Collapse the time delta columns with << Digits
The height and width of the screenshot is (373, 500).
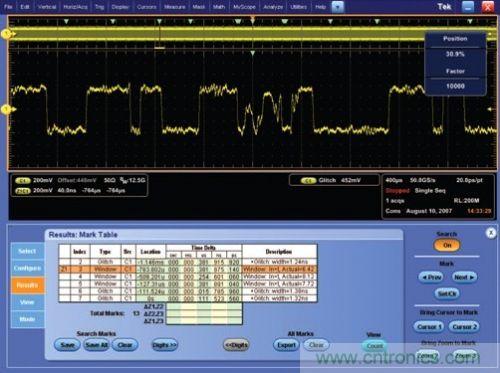coord(236,345)
